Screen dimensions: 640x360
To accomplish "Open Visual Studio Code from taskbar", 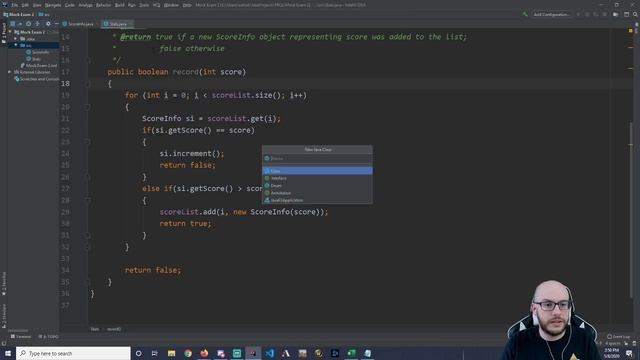I will coord(270,353).
